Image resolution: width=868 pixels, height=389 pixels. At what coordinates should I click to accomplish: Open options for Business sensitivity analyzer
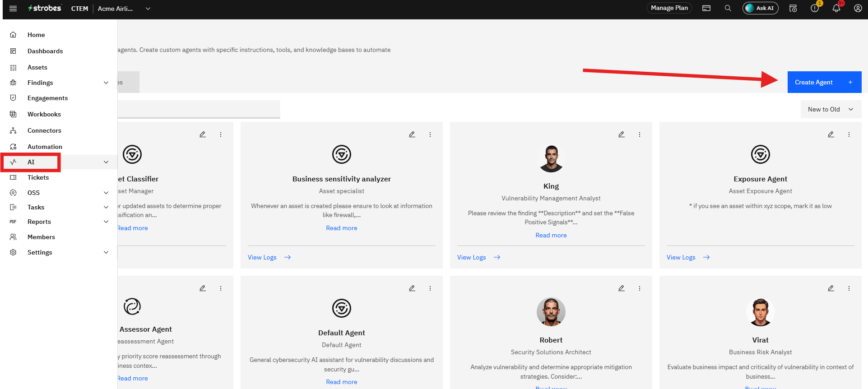[430, 134]
